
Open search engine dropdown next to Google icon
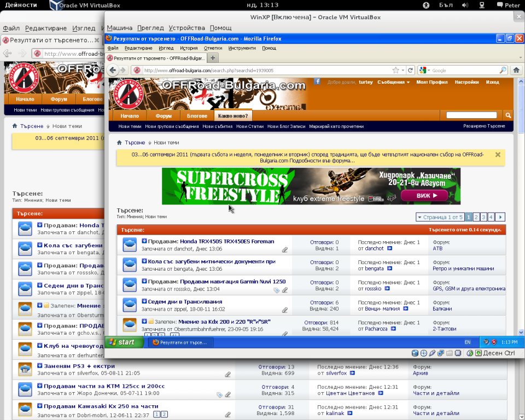tap(429, 71)
